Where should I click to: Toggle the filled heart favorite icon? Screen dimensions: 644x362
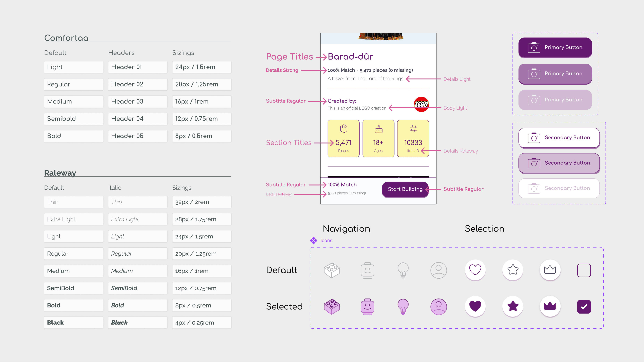click(x=475, y=306)
